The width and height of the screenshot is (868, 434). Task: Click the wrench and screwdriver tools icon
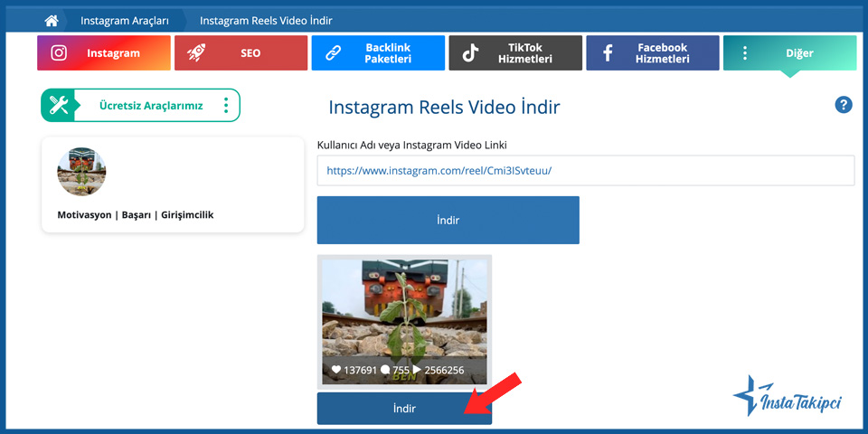(58, 105)
